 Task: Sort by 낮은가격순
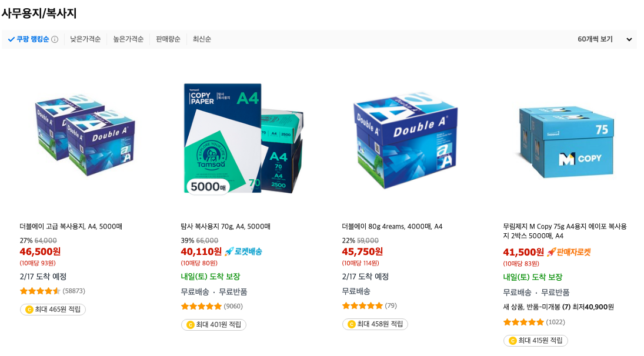tap(85, 39)
